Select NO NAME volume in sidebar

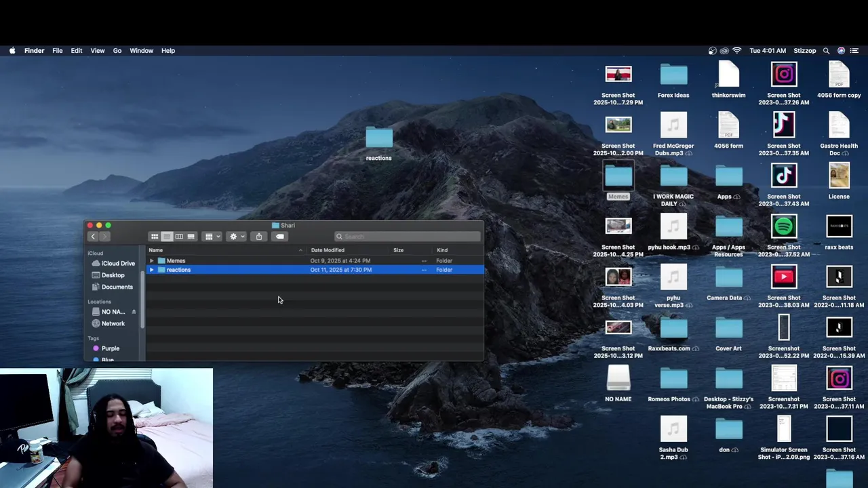click(109, 312)
